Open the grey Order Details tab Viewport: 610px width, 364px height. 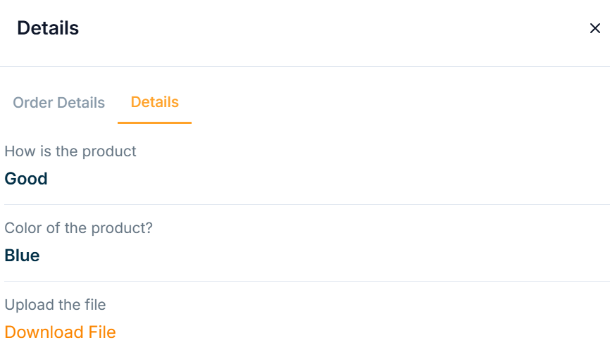[59, 103]
